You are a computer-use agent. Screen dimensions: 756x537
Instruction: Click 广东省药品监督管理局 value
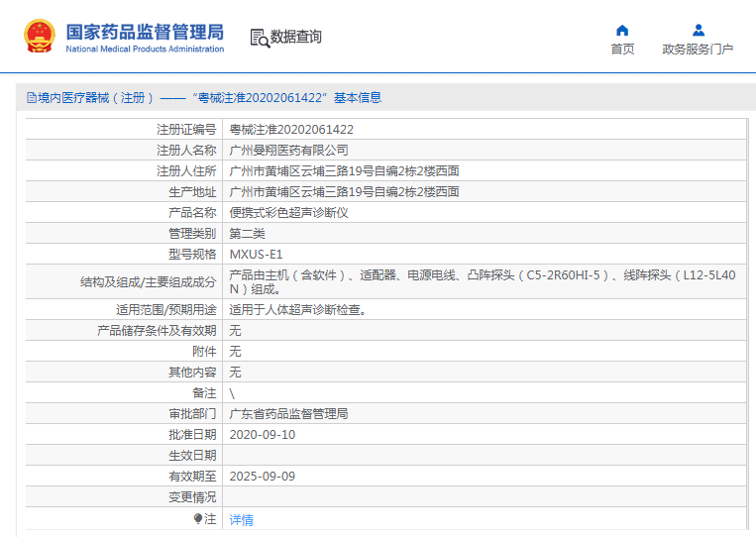tap(288, 414)
